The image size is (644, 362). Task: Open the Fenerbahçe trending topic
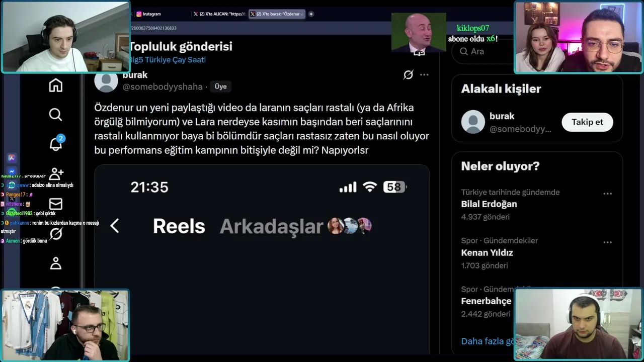tap(487, 301)
